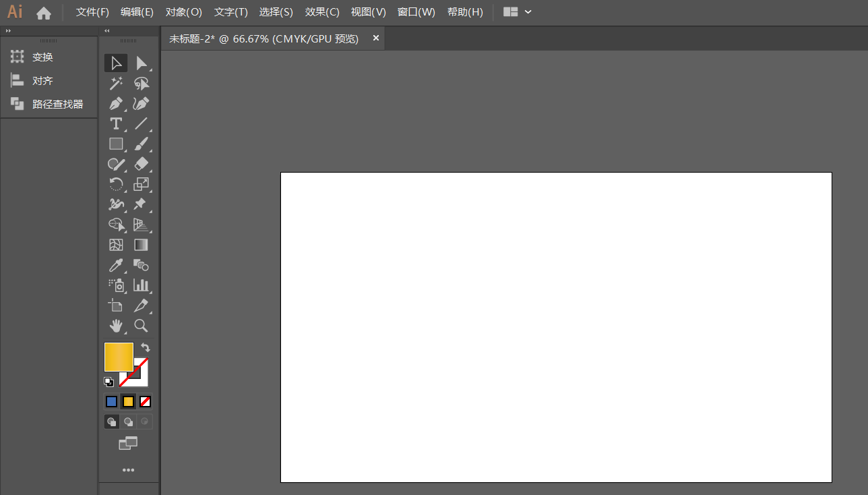The width and height of the screenshot is (868, 495).
Task: Select the Eyedropper tool
Action: [116, 265]
